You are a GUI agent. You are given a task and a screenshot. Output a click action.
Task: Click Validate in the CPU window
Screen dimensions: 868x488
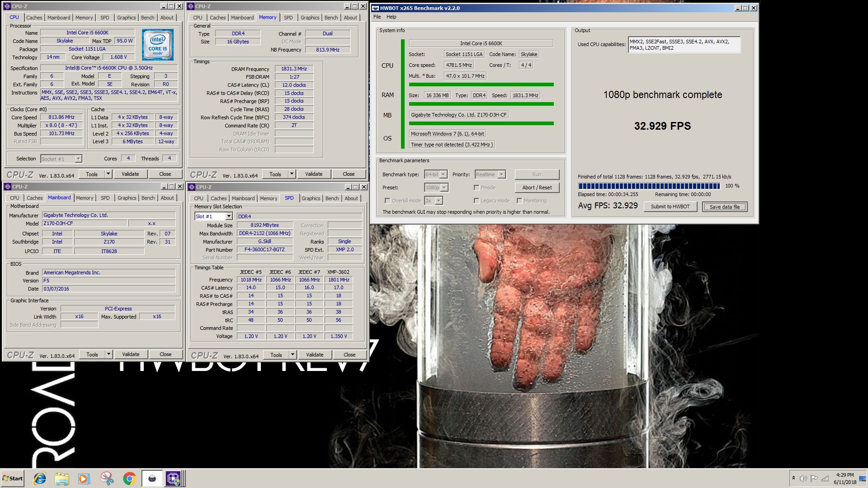click(130, 174)
